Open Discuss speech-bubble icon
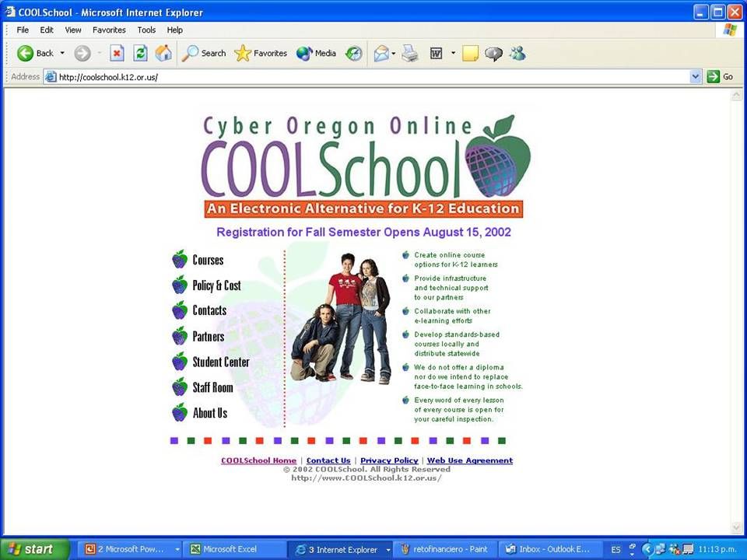 (x=493, y=54)
